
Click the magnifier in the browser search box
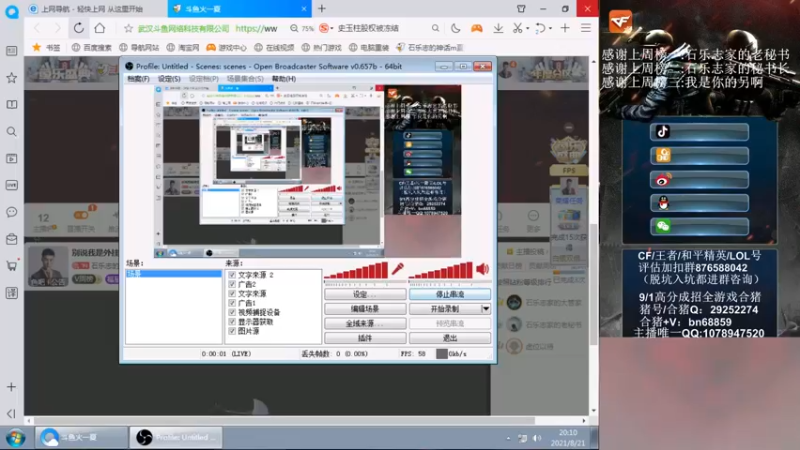tap(435, 29)
